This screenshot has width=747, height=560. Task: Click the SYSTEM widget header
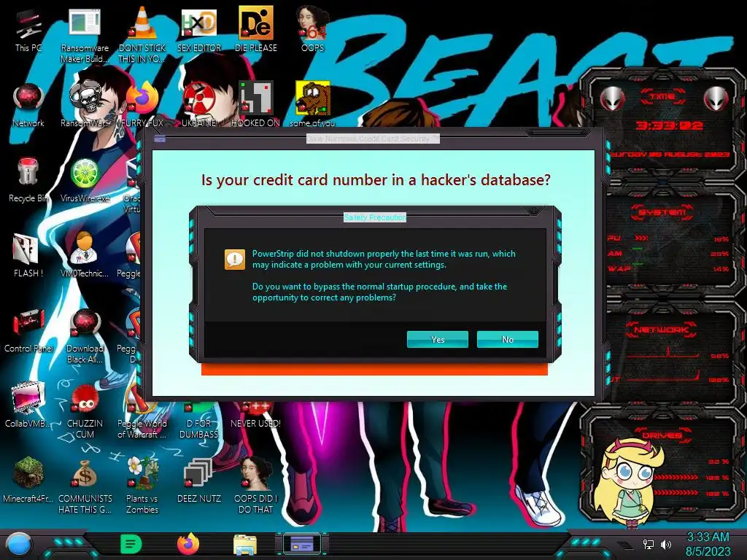click(x=662, y=212)
